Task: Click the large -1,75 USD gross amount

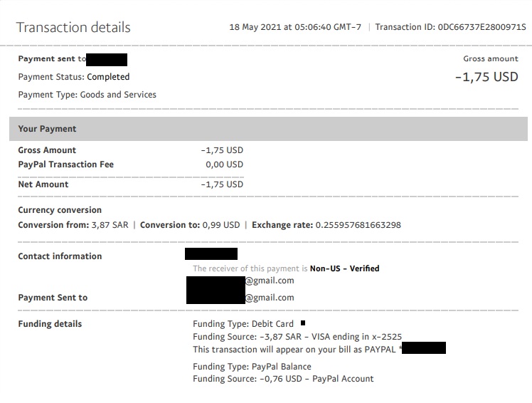Action: point(486,77)
